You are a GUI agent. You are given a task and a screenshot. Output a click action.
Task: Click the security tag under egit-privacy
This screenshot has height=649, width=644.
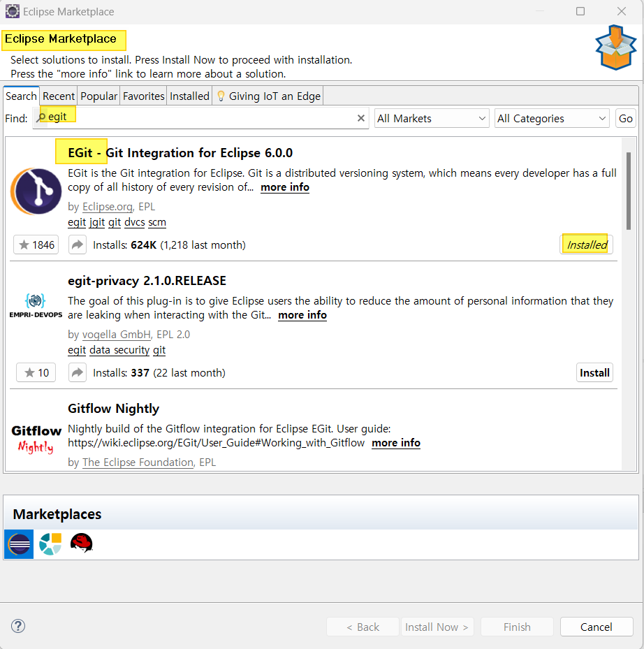click(x=131, y=350)
